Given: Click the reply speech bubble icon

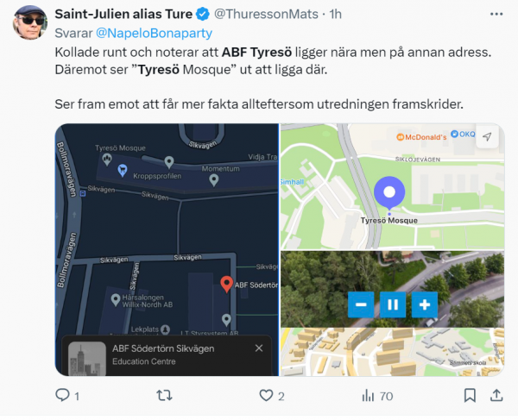Looking at the screenshot, I should [x=62, y=395].
